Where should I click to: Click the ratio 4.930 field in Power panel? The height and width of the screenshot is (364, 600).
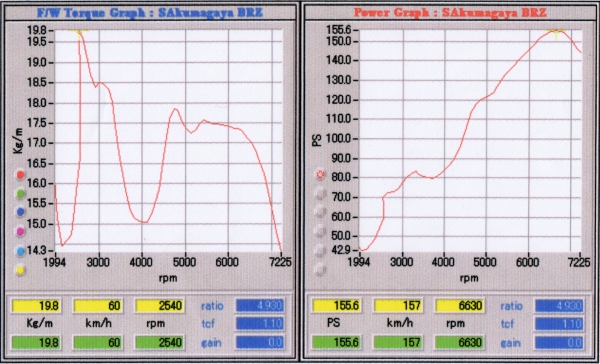560,305
